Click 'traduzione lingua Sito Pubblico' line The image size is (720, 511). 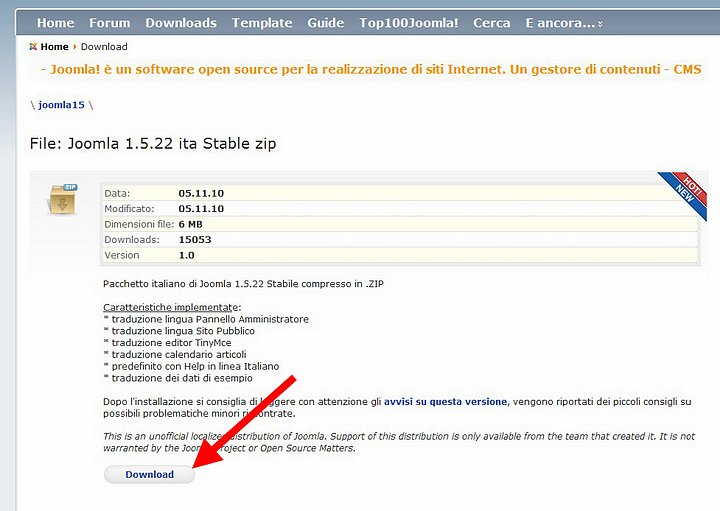(179, 331)
